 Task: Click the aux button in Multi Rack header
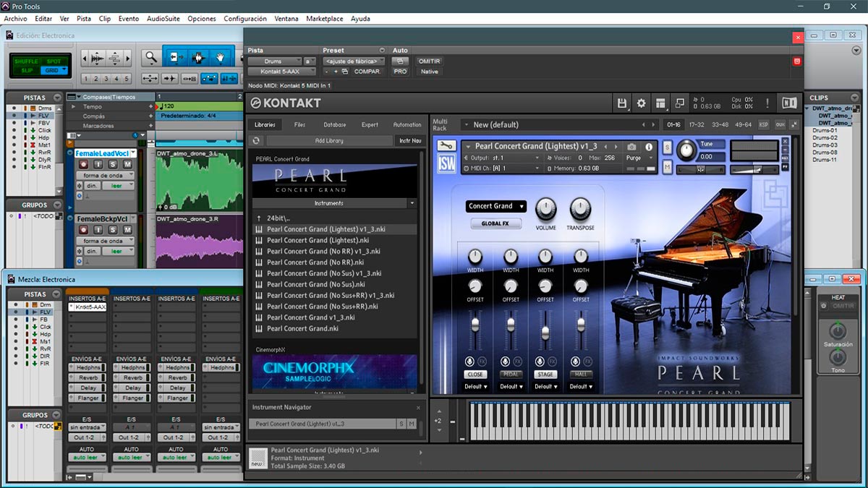tap(780, 124)
